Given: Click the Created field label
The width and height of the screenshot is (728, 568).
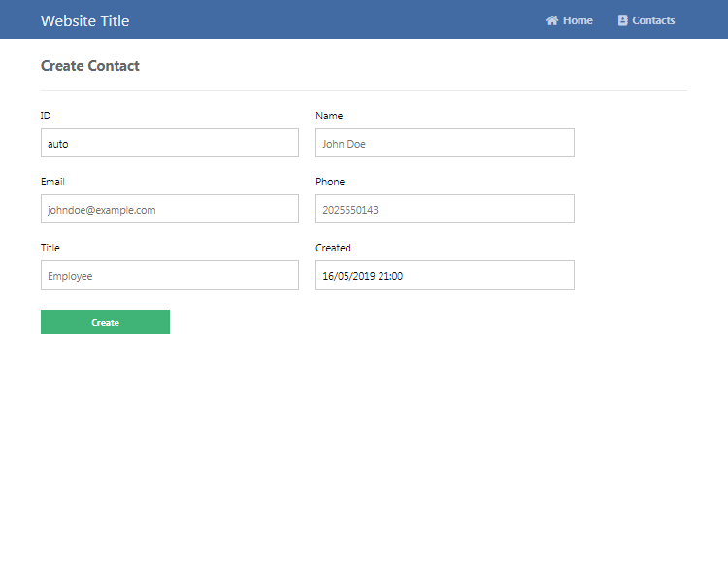Looking at the screenshot, I should coord(333,248).
